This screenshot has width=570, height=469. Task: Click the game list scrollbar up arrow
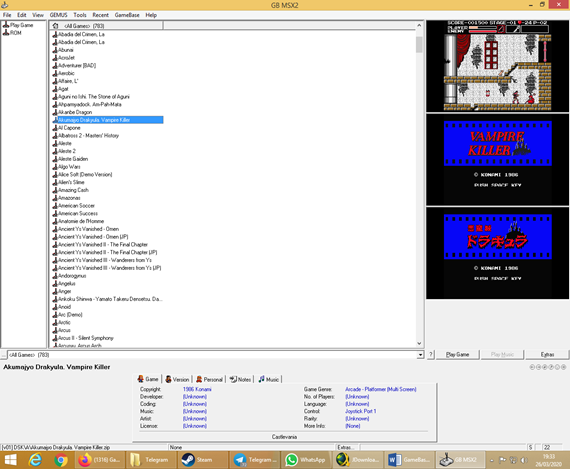[419, 25]
